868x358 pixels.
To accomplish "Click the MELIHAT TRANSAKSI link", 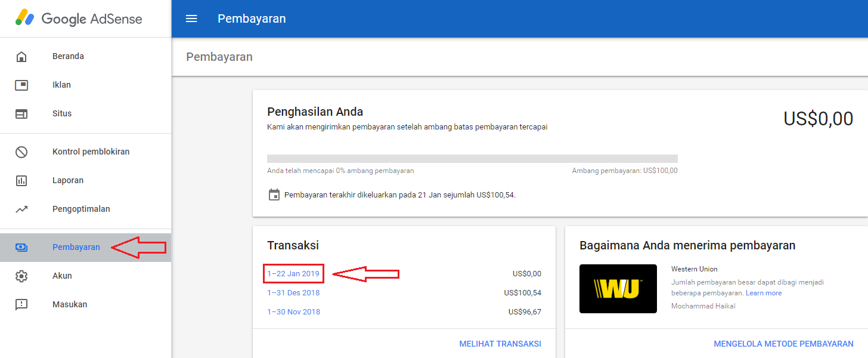I will [500, 343].
